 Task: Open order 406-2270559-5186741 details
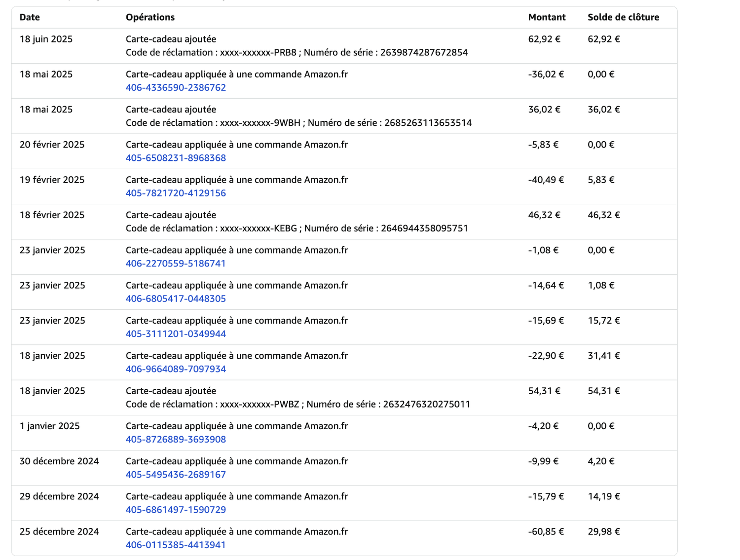[x=176, y=264]
